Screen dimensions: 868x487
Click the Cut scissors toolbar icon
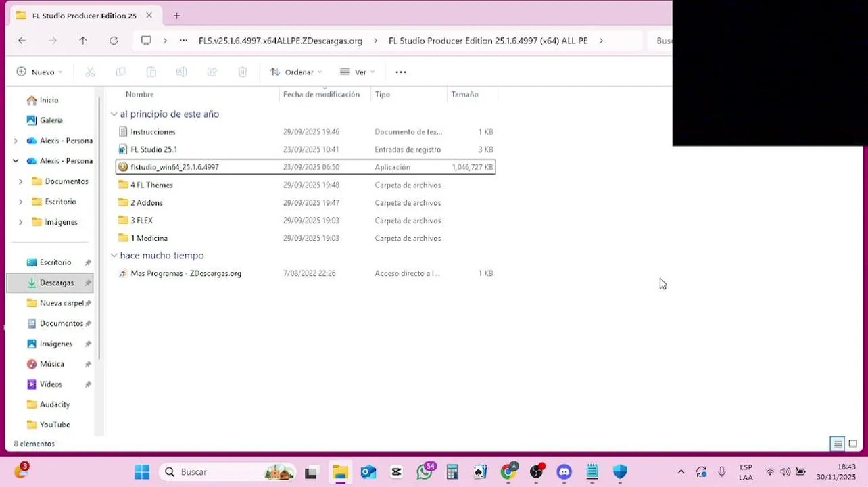click(90, 72)
